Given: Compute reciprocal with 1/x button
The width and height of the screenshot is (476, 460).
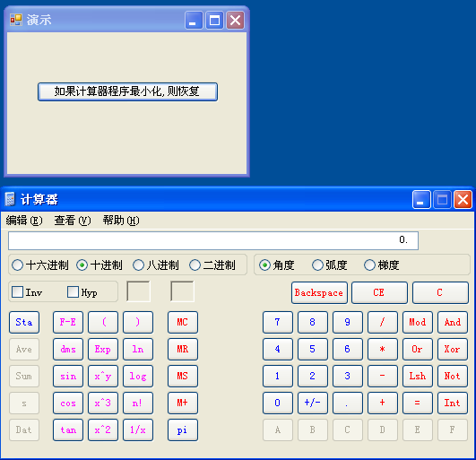Looking at the screenshot, I should (x=138, y=430).
